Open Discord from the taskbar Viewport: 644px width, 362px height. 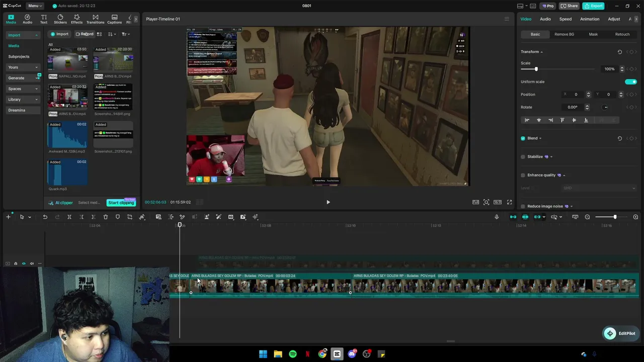coord(352,354)
